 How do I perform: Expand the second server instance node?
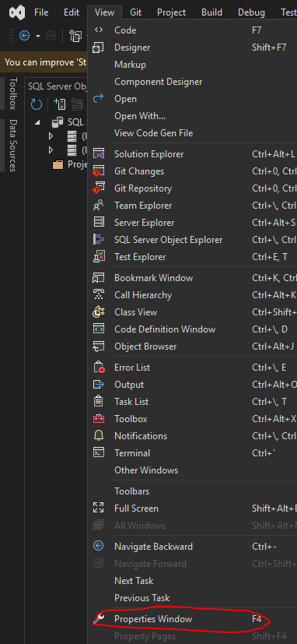click(x=51, y=150)
